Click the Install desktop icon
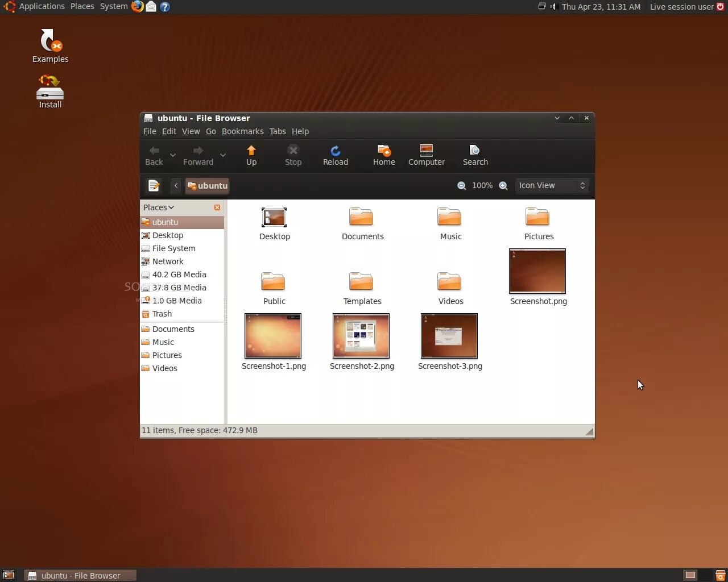728x582 pixels. coord(50,92)
